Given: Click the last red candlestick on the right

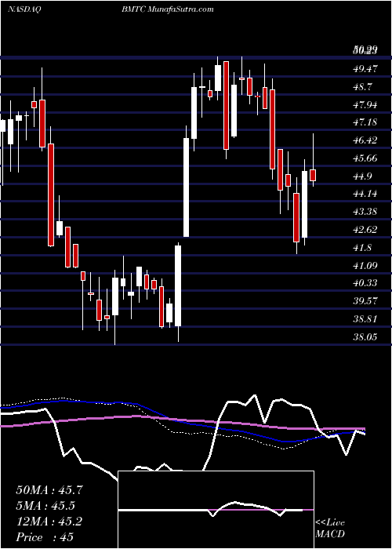Looking at the screenshot, I should pyautogui.click(x=313, y=175).
